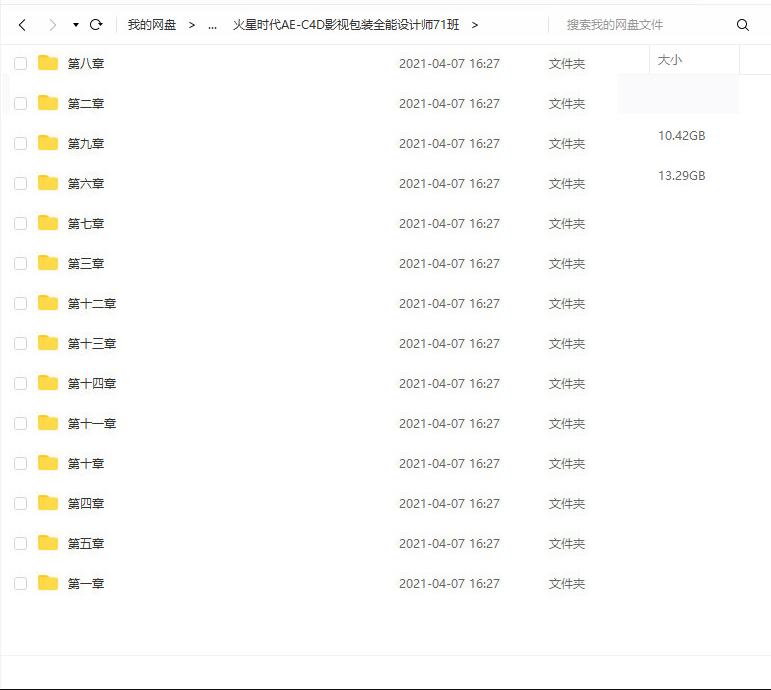Select the 第九章 checkbox
771x690 pixels.
click(20, 144)
